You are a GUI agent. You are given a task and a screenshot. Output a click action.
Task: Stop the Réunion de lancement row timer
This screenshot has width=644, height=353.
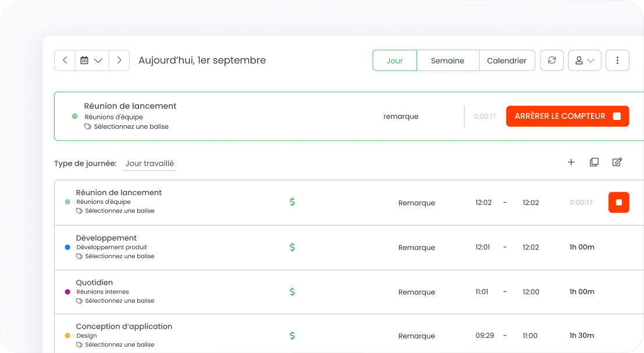618,202
